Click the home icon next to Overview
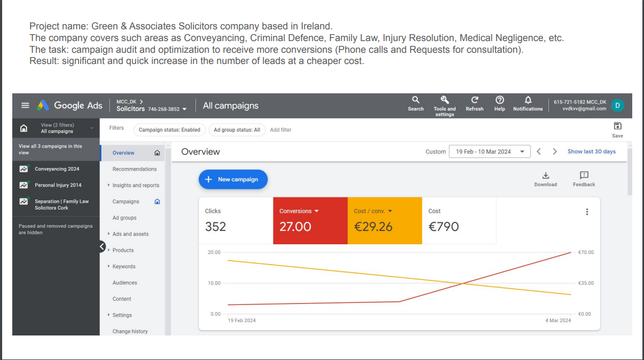 (x=157, y=153)
